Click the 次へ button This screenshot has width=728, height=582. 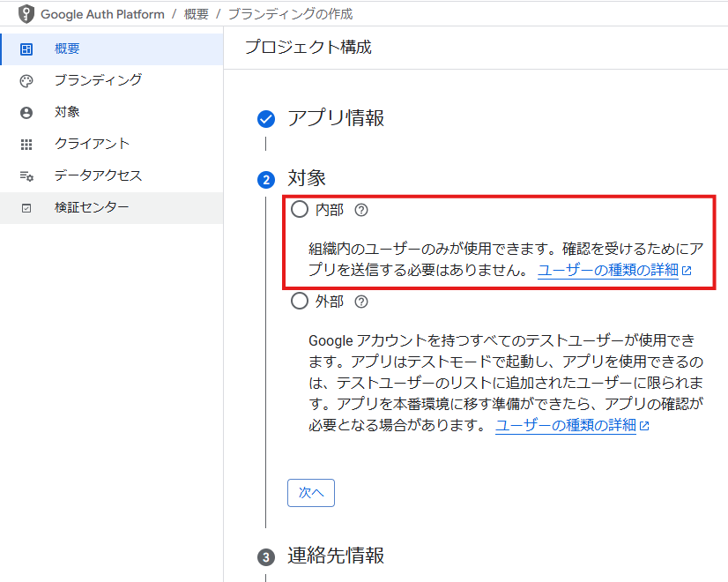310,492
